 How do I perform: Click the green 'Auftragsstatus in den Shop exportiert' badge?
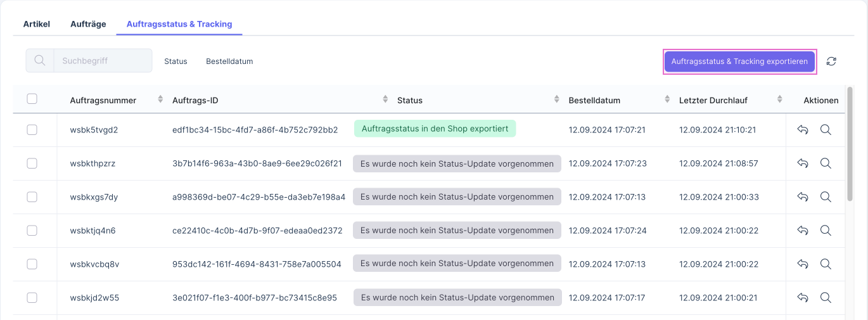point(435,129)
